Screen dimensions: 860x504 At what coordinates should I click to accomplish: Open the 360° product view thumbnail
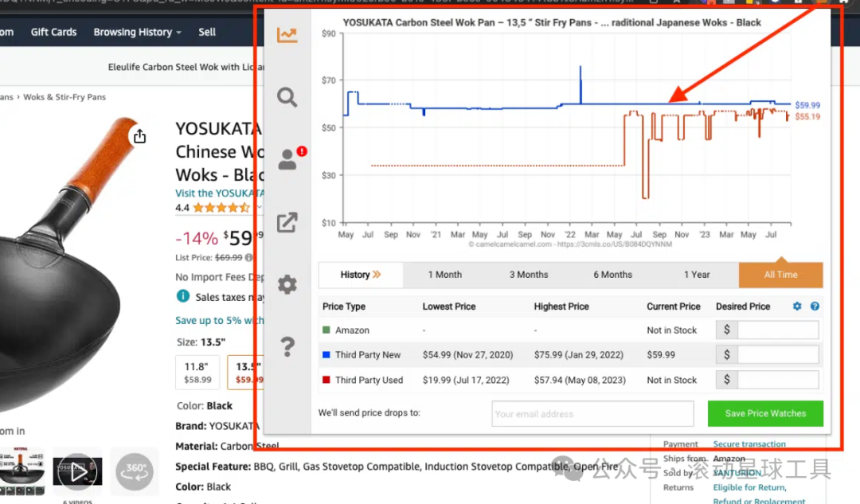pyautogui.click(x=135, y=471)
